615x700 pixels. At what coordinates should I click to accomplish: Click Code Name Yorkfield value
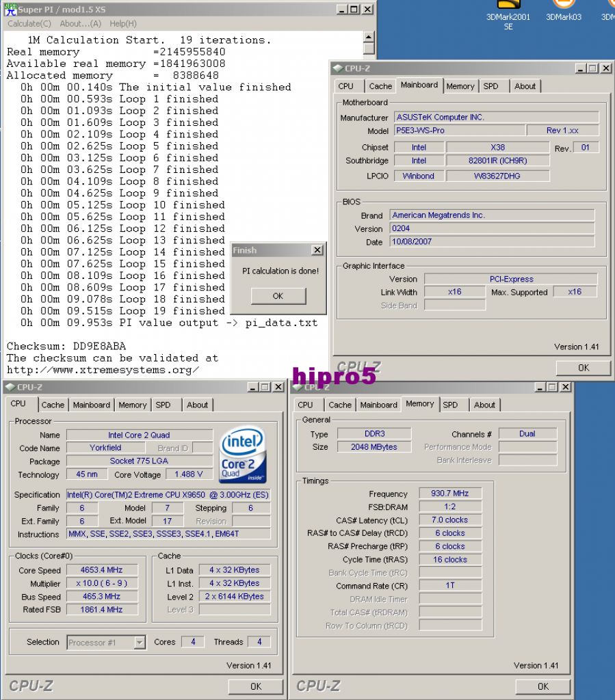[x=105, y=448]
